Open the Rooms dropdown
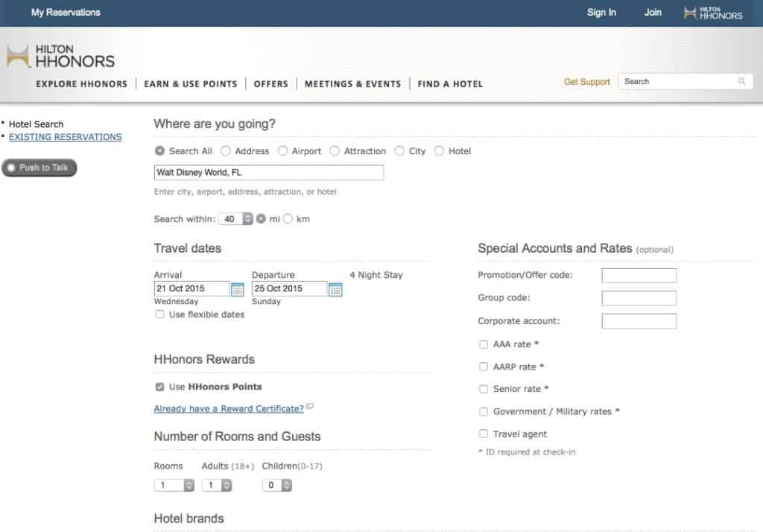 174,485
